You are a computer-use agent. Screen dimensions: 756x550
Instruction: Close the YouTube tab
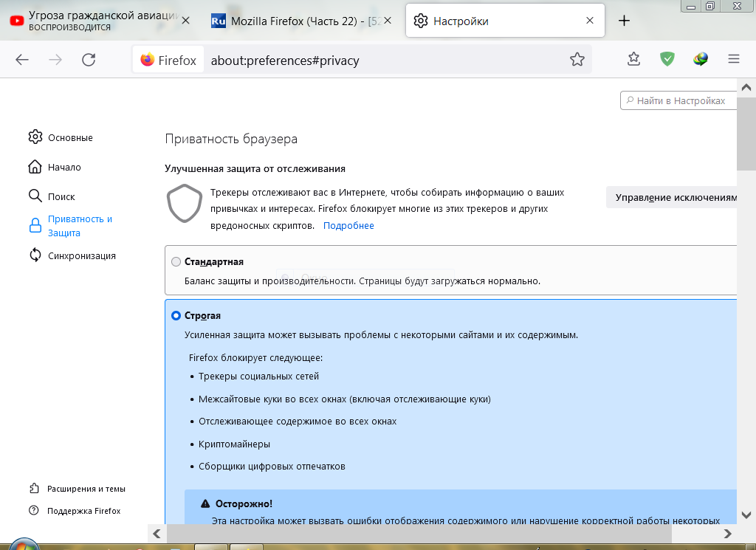(x=185, y=20)
